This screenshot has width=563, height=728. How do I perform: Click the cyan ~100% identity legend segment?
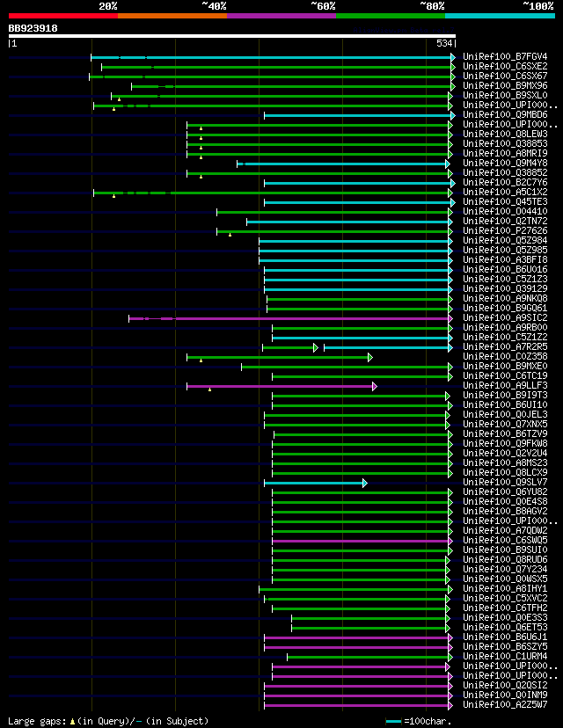click(x=500, y=16)
